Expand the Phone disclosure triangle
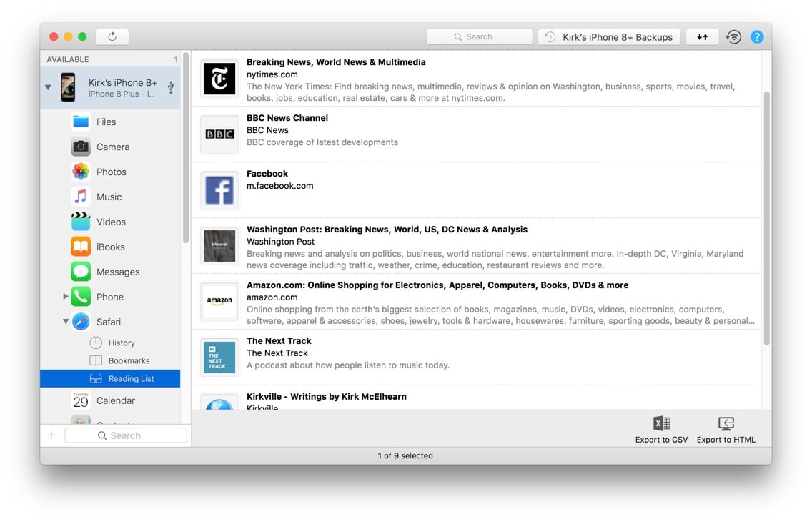Screen dimensions: 812x522 [x=65, y=296]
